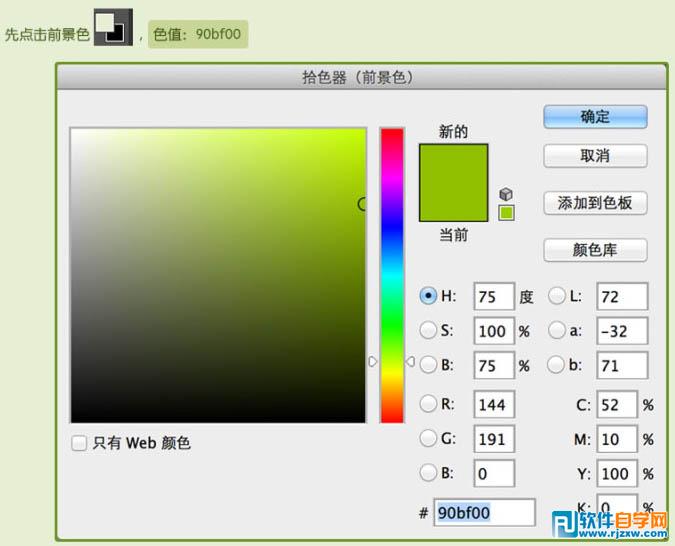Click the Lab b field showing 71
Viewport: 675px width, 546px height.
click(x=622, y=365)
